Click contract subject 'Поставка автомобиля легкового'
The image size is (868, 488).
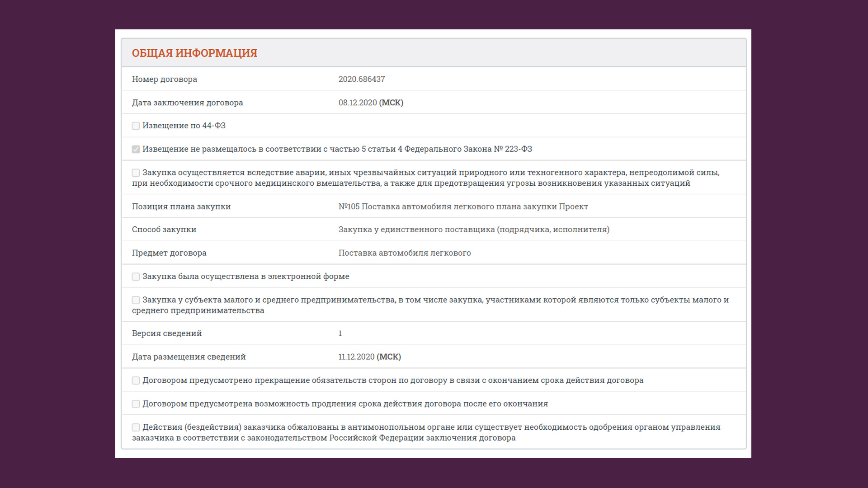404,253
